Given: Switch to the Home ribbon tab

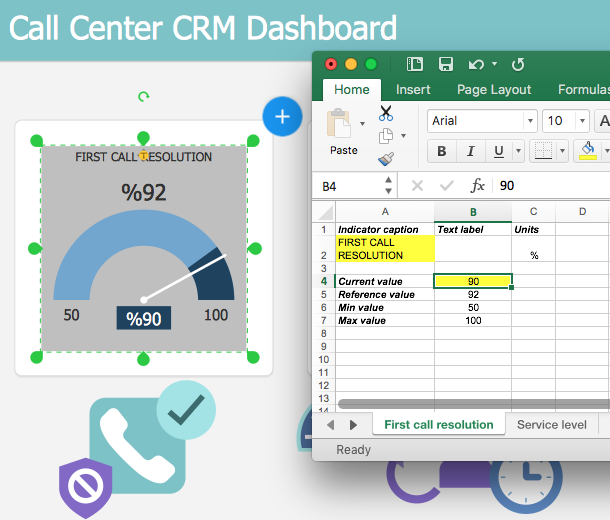Looking at the screenshot, I should 352,90.
